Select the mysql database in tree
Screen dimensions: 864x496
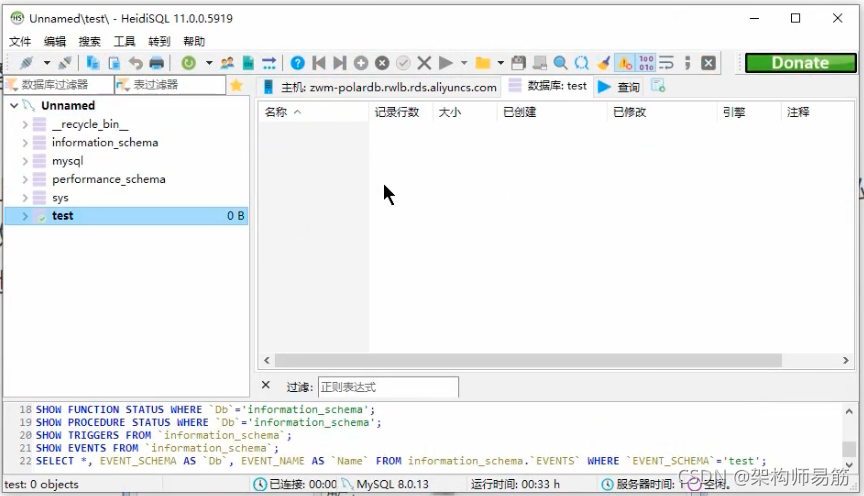pos(67,161)
